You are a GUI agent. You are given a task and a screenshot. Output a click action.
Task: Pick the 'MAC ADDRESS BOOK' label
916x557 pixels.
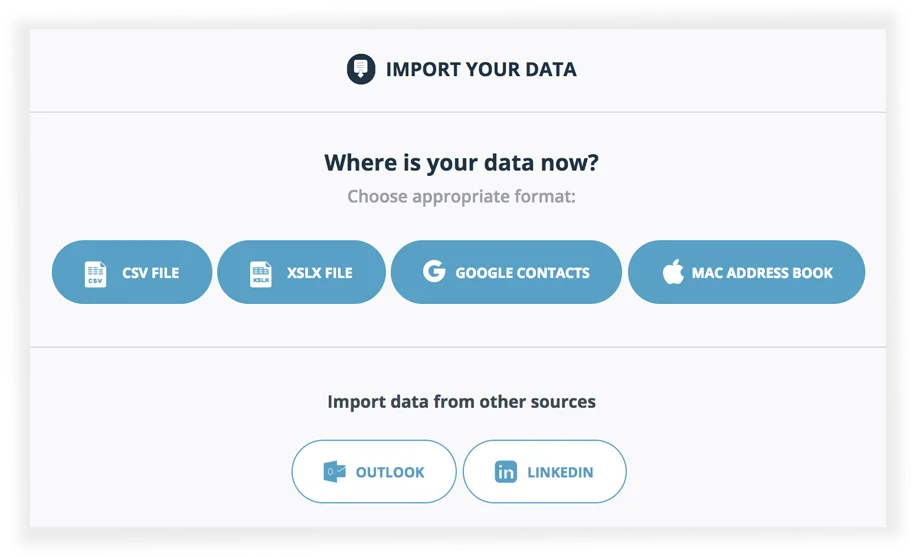click(x=762, y=273)
